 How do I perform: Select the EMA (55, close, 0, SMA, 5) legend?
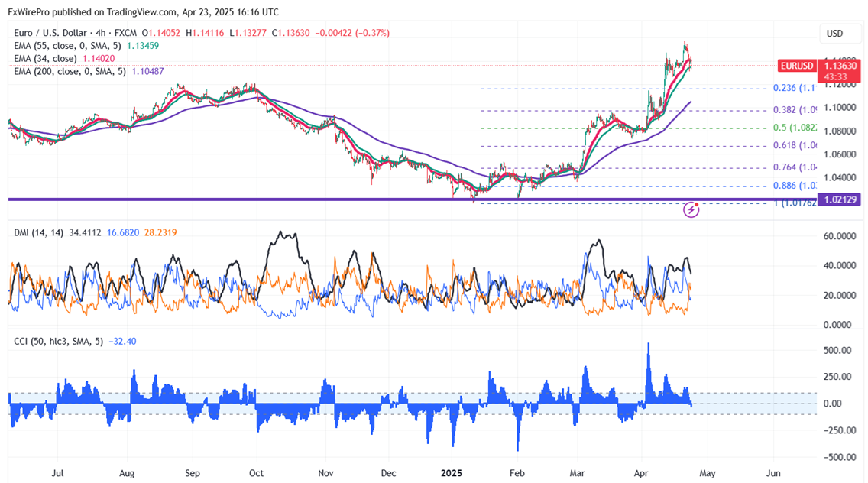tap(67, 46)
